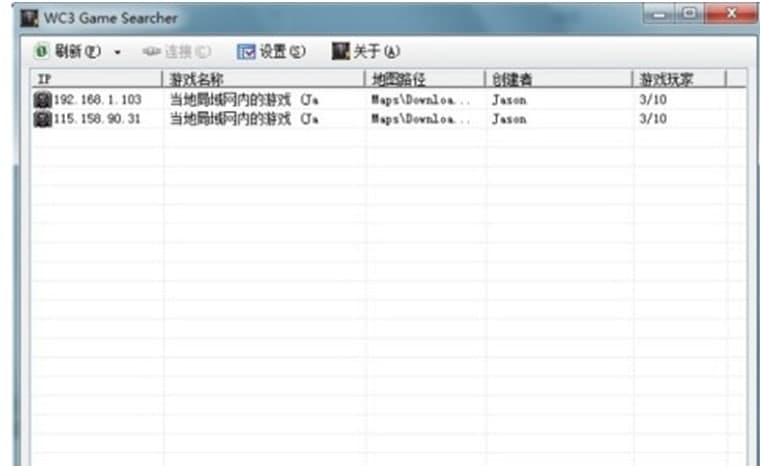The image size is (762, 468).
Task: Sort by 游戏名称 column header
Action: tap(264, 79)
